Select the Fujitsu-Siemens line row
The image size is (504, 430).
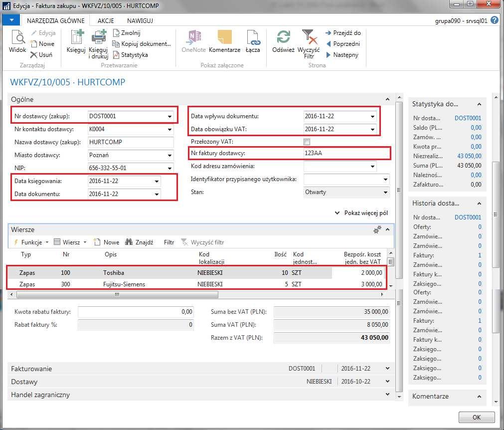[x=196, y=284]
